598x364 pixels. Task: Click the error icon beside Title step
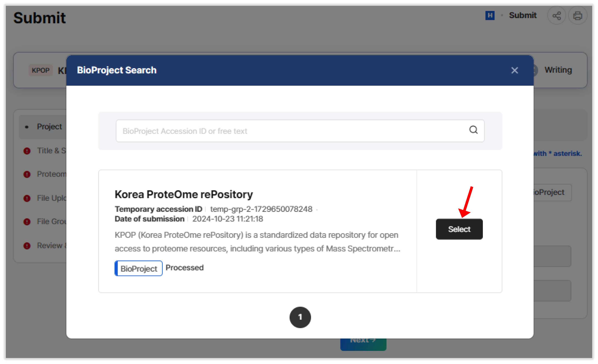coord(27,151)
